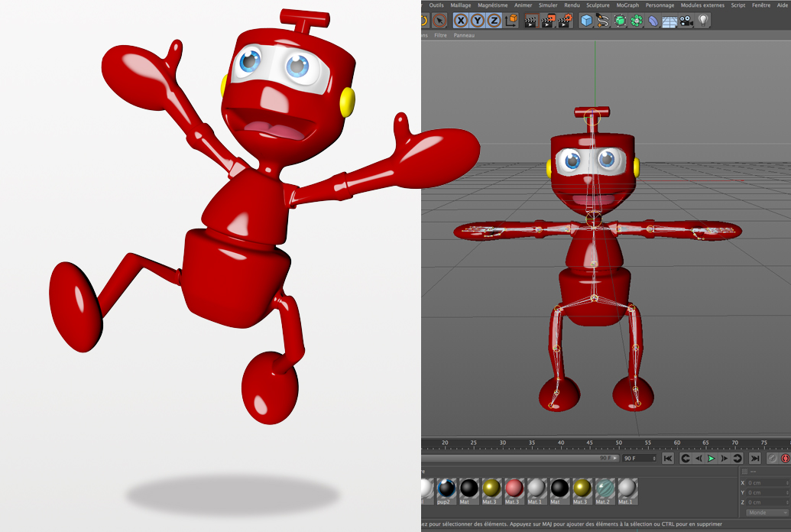Click the X position stepper arrows
The width and height of the screenshot is (791, 532).
tap(787, 483)
